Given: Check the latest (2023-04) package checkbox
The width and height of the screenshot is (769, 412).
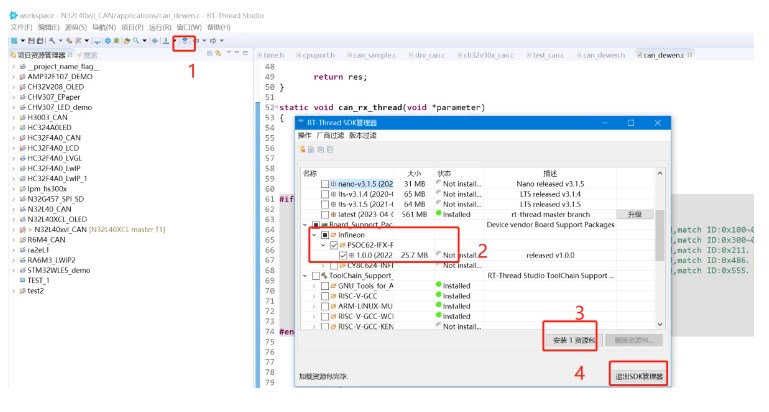Looking at the screenshot, I should pos(325,214).
